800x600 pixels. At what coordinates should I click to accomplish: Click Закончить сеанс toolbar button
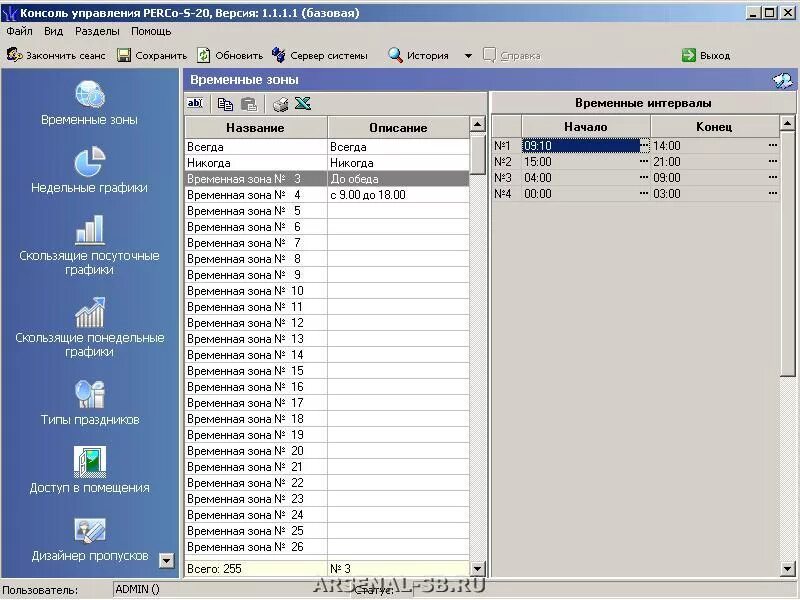[56, 55]
